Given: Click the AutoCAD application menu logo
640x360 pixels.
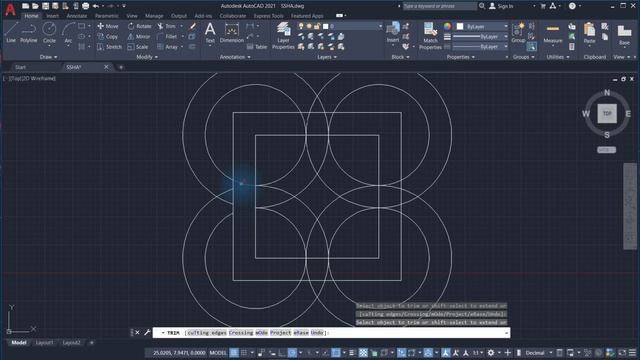Looking at the screenshot, I should (x=10, y=9).
